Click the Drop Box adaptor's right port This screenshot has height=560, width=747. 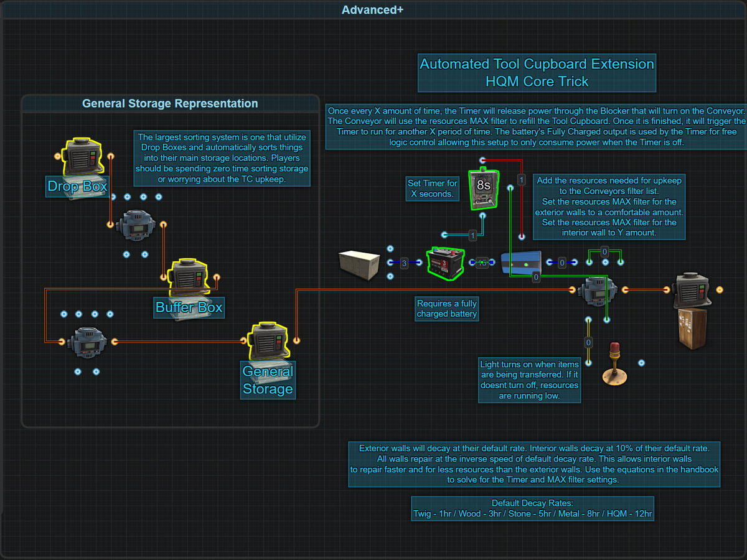(110, 156)
